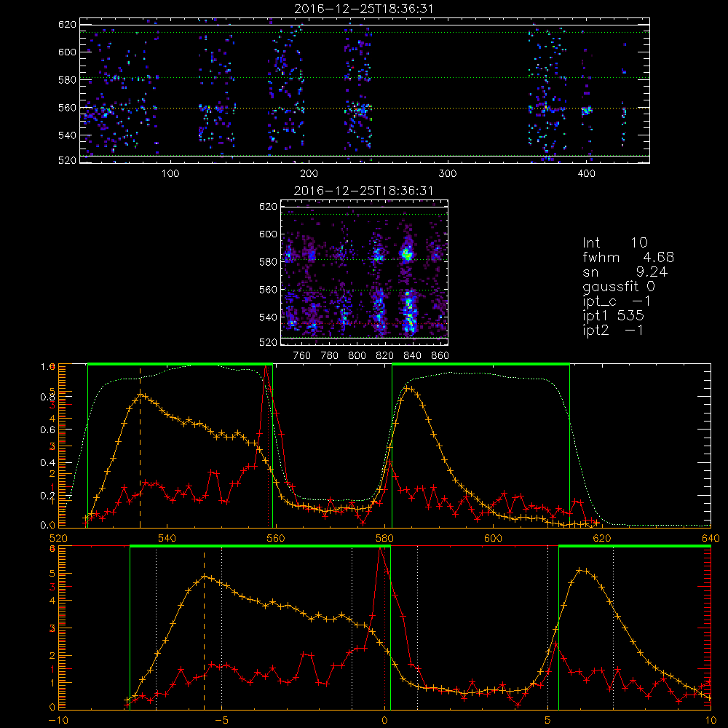The height and width of the screenshot is (728, 728).
Task: Click x-axis label 600 of profile plot
Action: click(x=493, y=538)
